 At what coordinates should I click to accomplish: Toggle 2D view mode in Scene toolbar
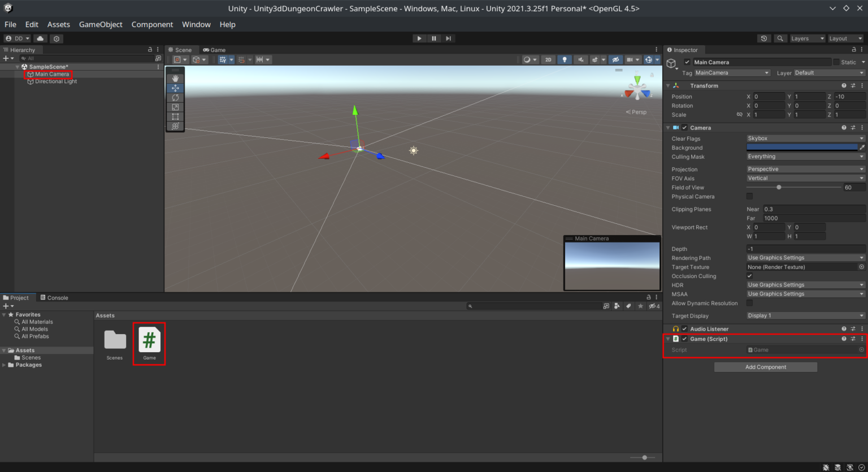click(548, 59)
